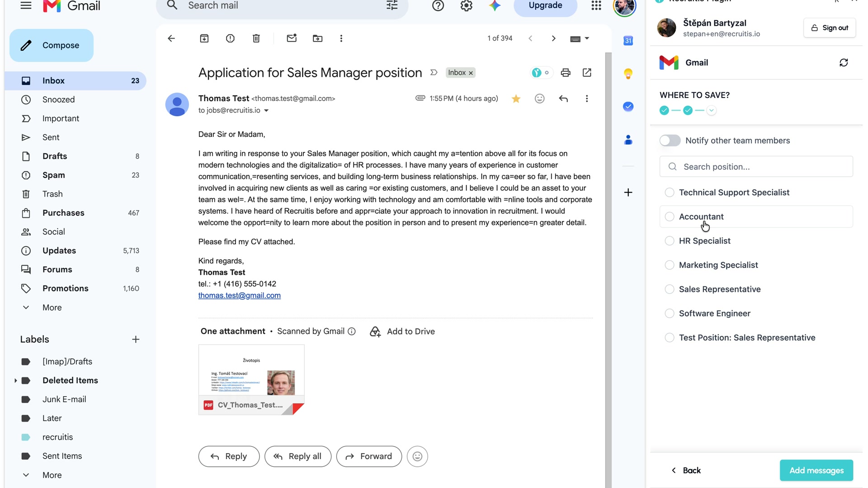Screen dimensions: 868x488
Task: Click the Forward button
Action: pyautogui.click(x=369, y=456)
